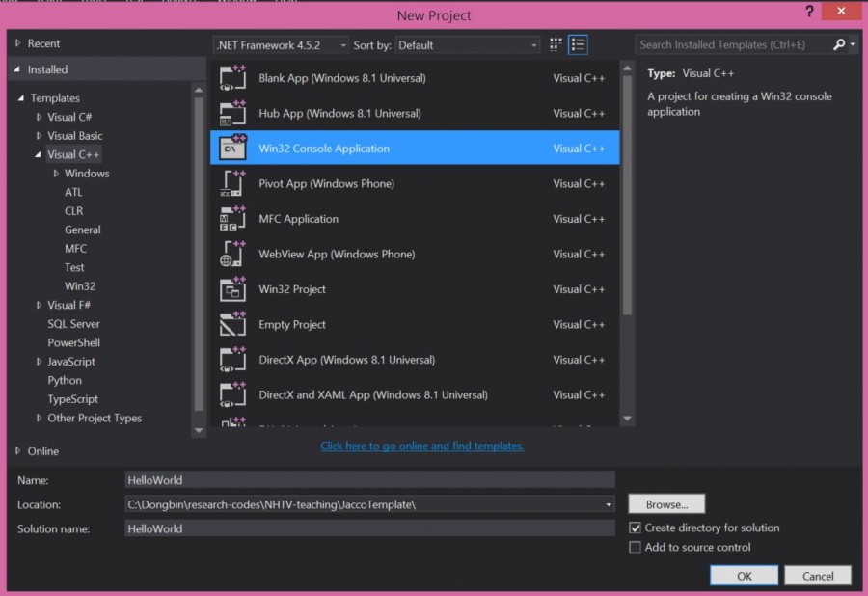Select the MFC Application template name

pyautogui.click(x=298, y=219)
